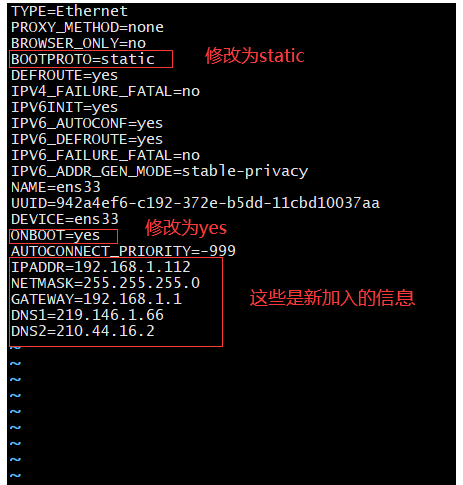Click the GATEWAY=192.168.1.1 line
This screenshot has width=463, height=485.
point(96,299)
